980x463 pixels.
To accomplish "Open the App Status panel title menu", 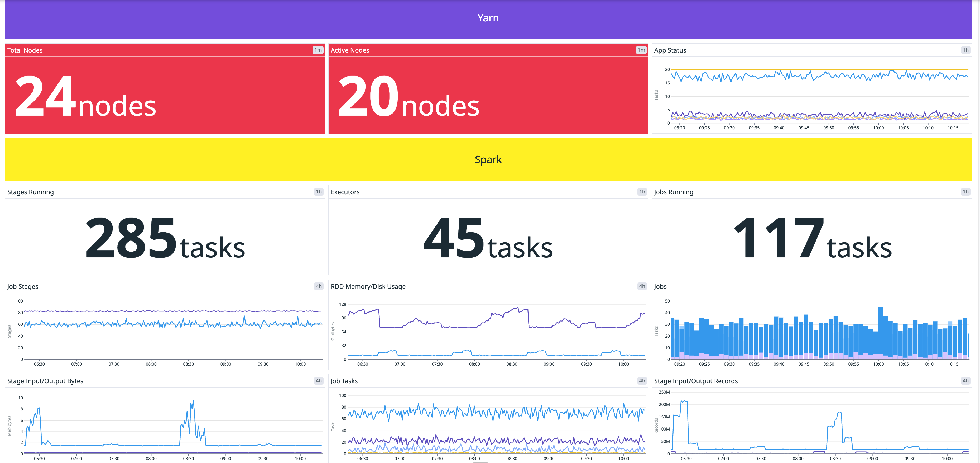I will 670,50.
